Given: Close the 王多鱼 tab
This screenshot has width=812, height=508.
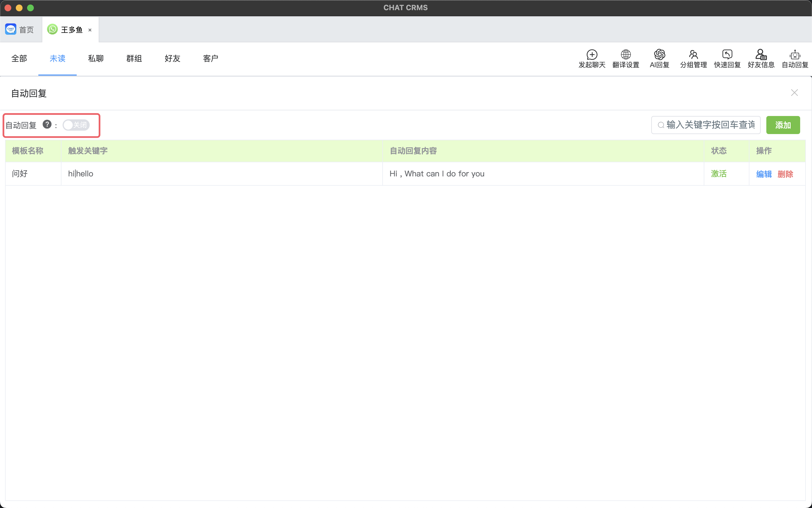Looking at the screenshot, I should click(x=90, y=30).
